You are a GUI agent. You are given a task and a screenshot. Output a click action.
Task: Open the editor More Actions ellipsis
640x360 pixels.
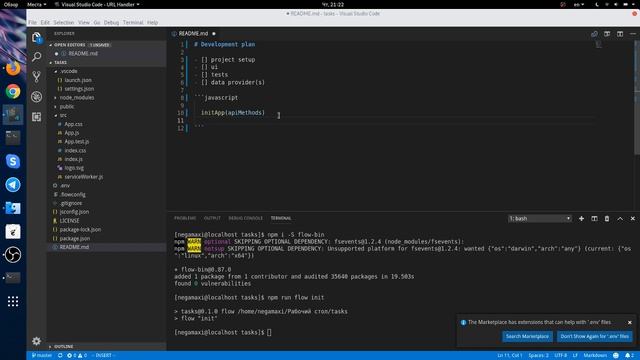tap(633, 33)
